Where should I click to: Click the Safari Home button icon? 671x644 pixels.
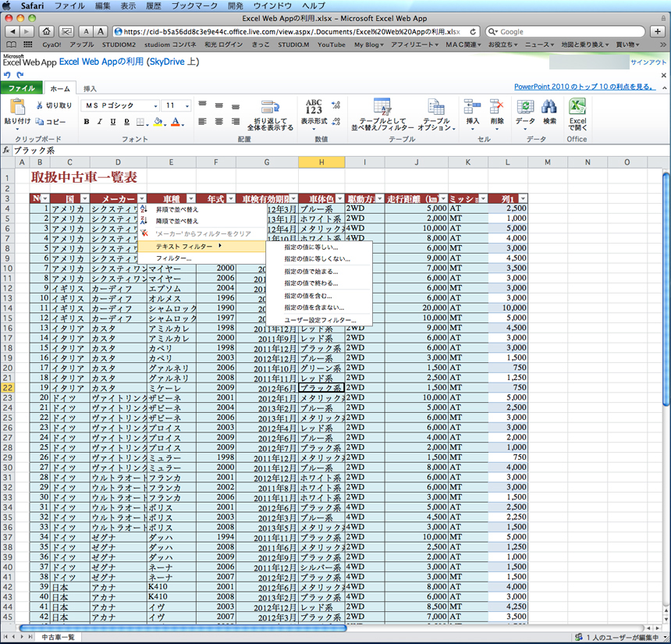46,31
